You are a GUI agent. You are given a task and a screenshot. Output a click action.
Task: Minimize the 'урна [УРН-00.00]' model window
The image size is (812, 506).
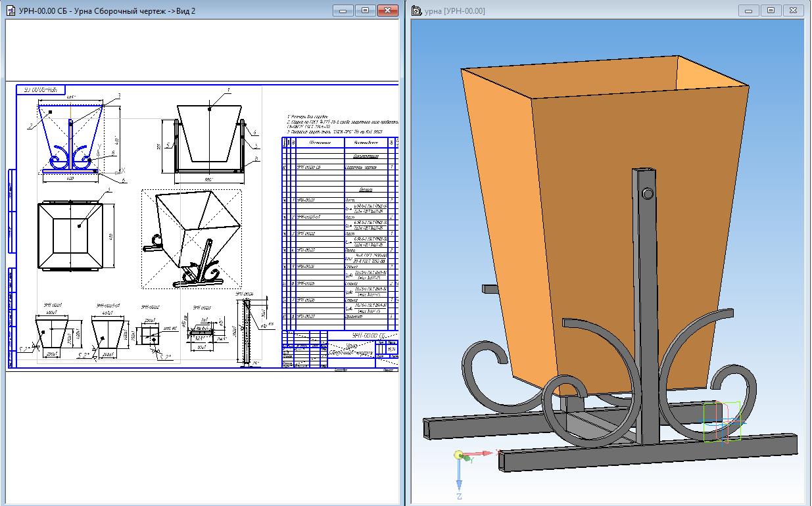point(750,11)
